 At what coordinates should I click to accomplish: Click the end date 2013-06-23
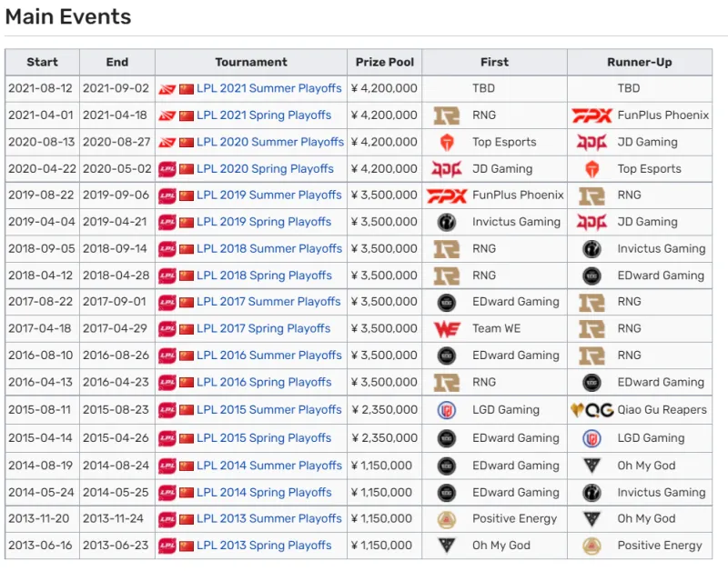pyautogui.click(x=116, y=546)
